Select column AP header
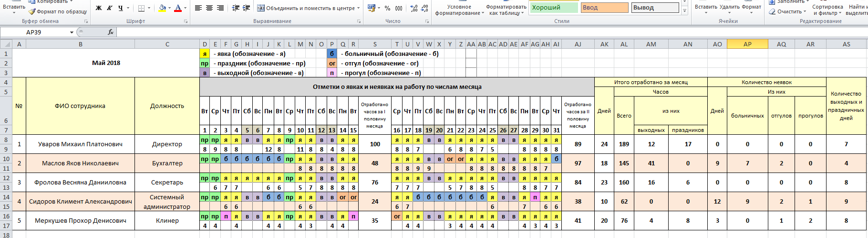The height and width of the screenshot is (238, 868). point(747,44)
